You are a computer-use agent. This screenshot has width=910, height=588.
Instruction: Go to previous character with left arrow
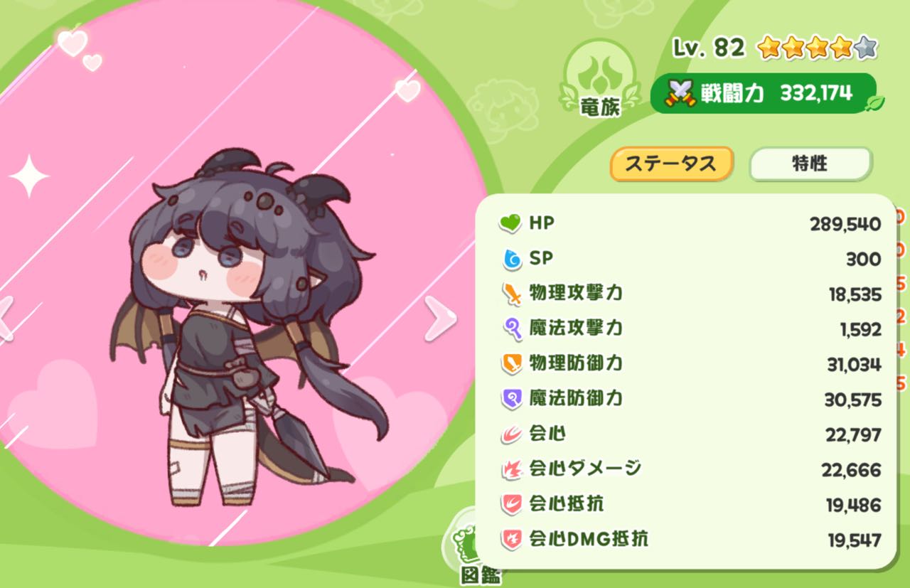(x=6, y=318)
